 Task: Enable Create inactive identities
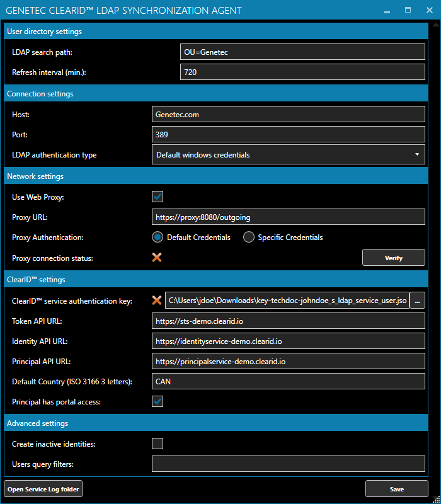click(x=157, y=444)
